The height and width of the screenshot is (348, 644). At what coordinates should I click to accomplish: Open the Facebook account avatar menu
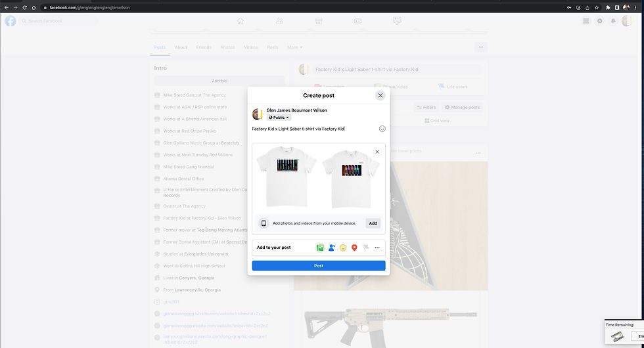click(x=627, y=21)
